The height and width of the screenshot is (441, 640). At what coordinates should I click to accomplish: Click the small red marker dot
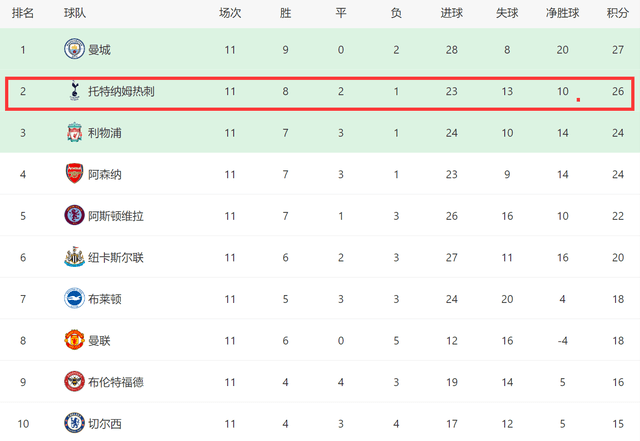578,99
